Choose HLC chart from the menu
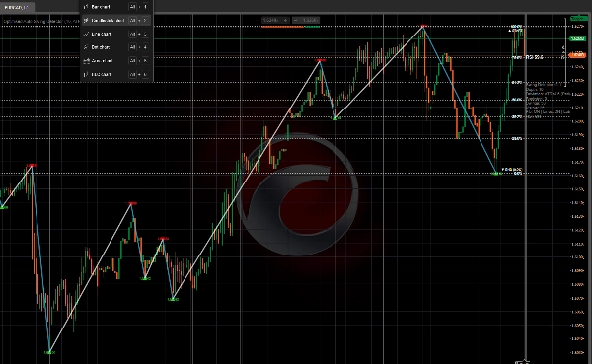 point(115,74)
